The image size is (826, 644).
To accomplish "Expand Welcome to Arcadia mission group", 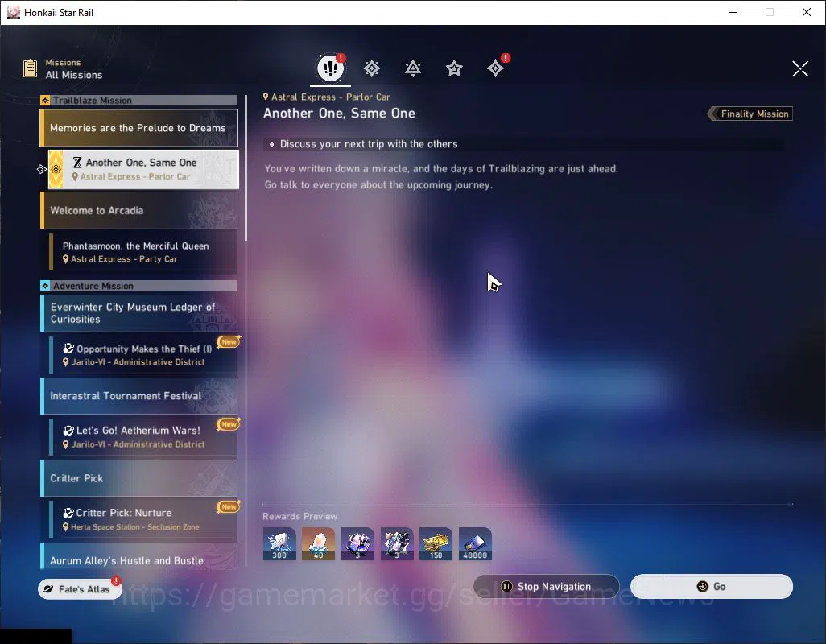I will tap(139, 210).
